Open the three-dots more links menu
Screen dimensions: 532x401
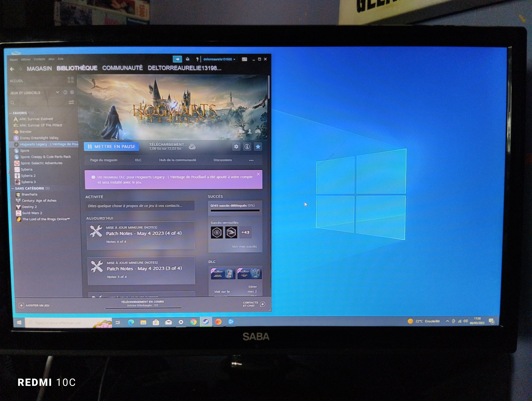251,160
